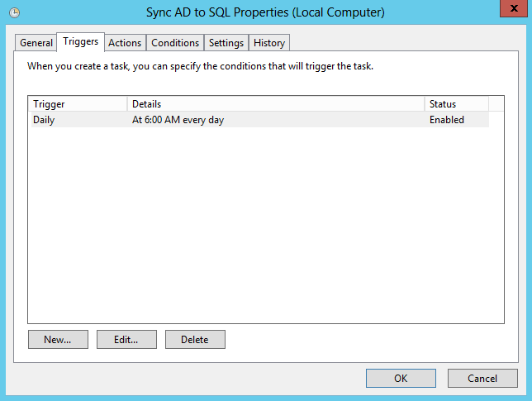Click the Delete button to remove the trigger

[x=195, y=340]
